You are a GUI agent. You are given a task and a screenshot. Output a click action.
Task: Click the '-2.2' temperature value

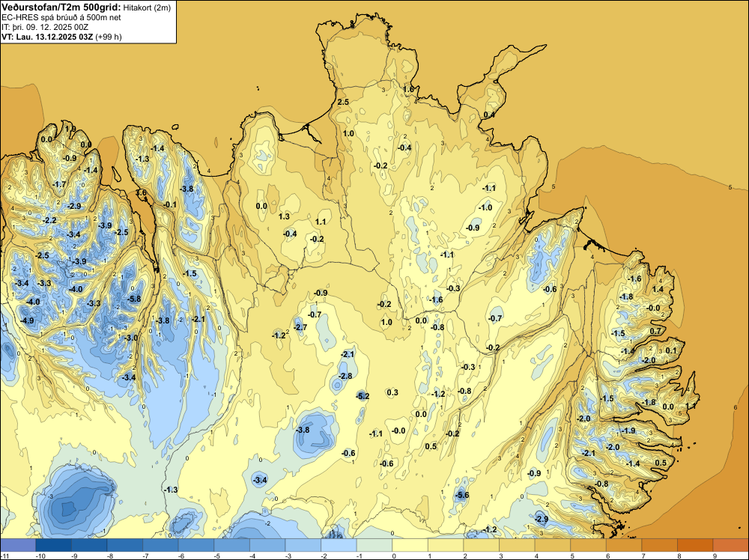(49, 220)
